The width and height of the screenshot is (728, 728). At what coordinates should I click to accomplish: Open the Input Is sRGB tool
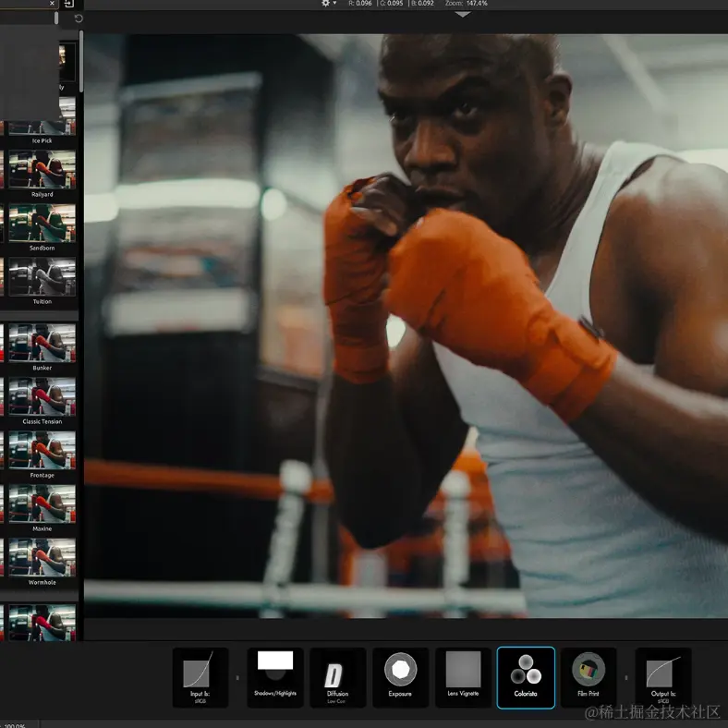(200, 677)
